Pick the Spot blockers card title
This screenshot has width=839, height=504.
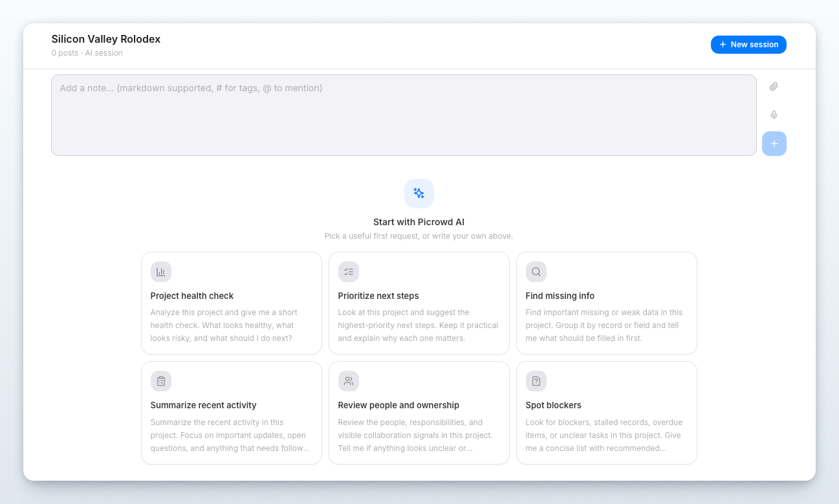[554, 405]
